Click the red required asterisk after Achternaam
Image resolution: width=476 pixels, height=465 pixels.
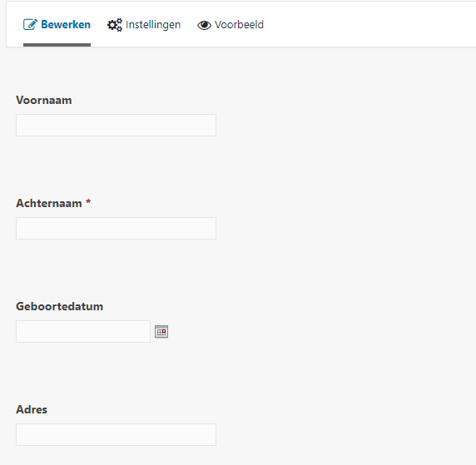click(x=88, y=202)
